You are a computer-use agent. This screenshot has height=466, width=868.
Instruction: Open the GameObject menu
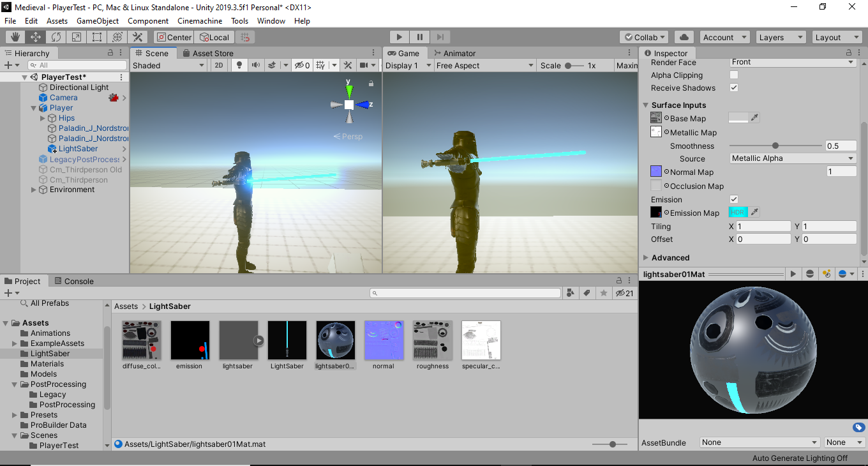[98, 20]
